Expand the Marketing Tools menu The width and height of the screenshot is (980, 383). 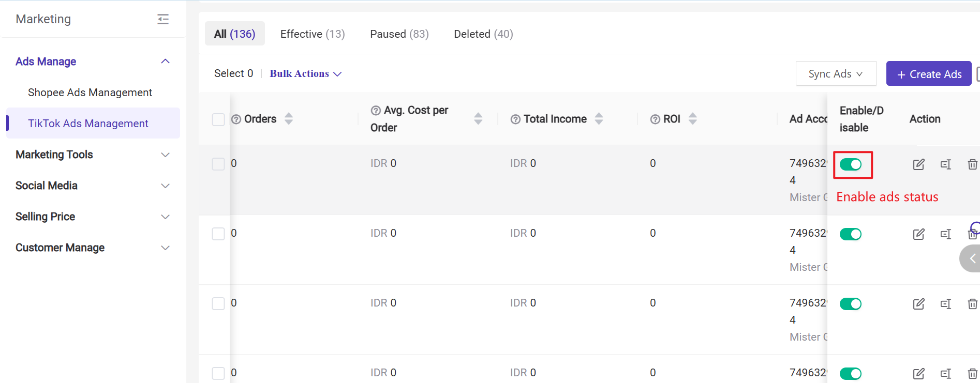[93, 155]
